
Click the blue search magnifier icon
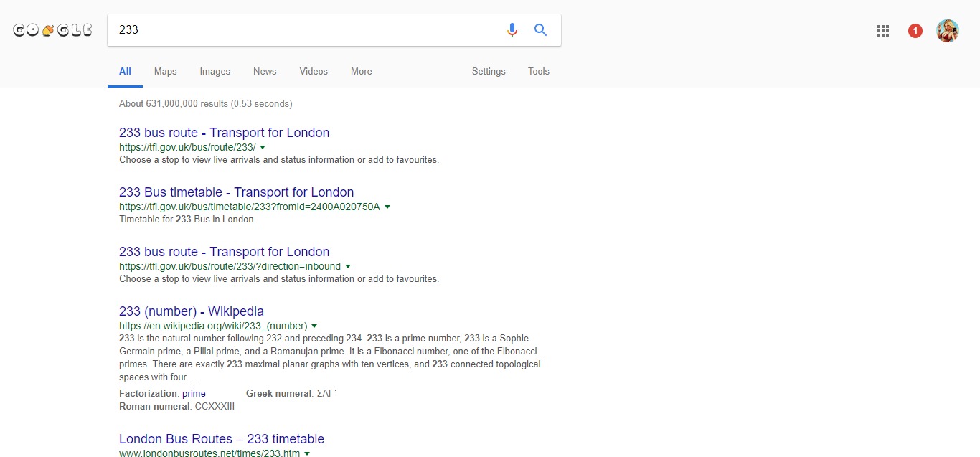pyautogui.click(x=540, y=30)
